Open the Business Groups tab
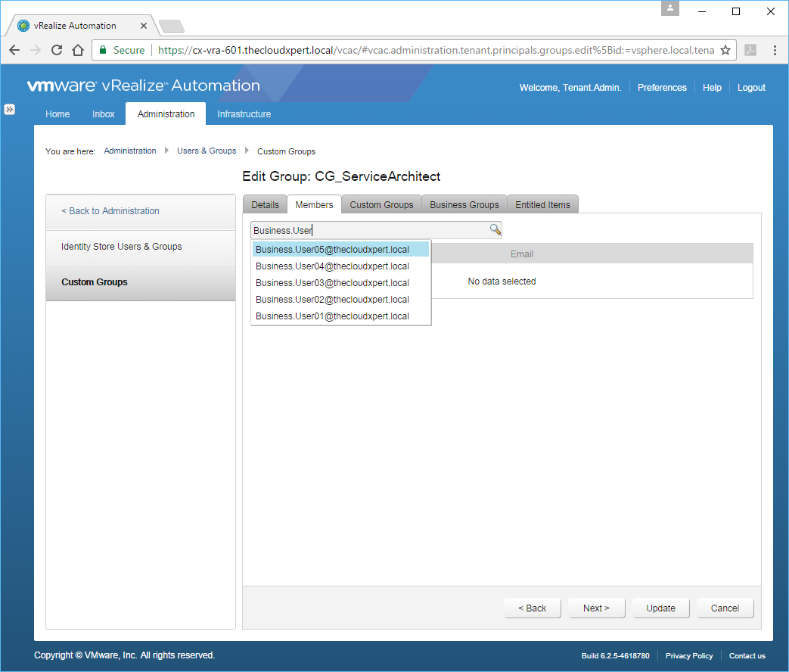Image resolution: width=789 pixels, height=672 pixels. [464, 205]
